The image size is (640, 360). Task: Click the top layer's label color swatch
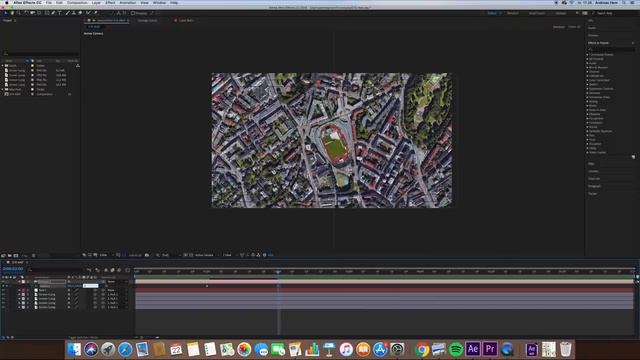click(x=23, y=282)
